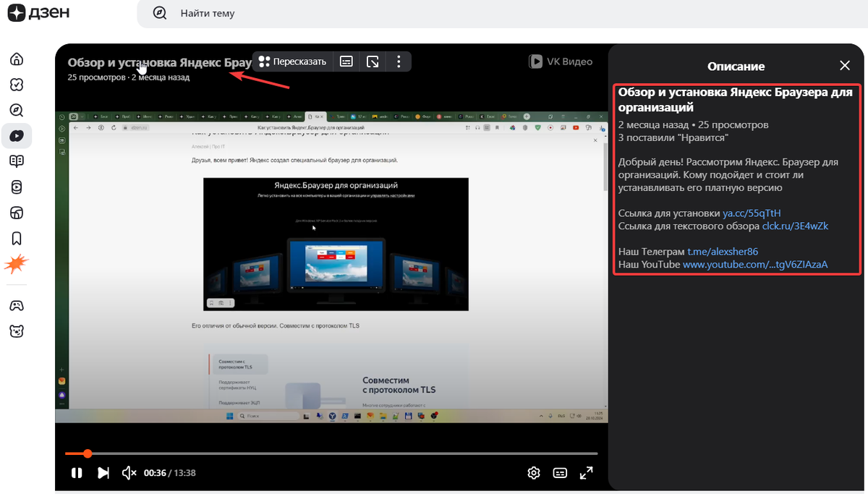Toggle subtitles icon in top video toolbar

click(346, 61)
